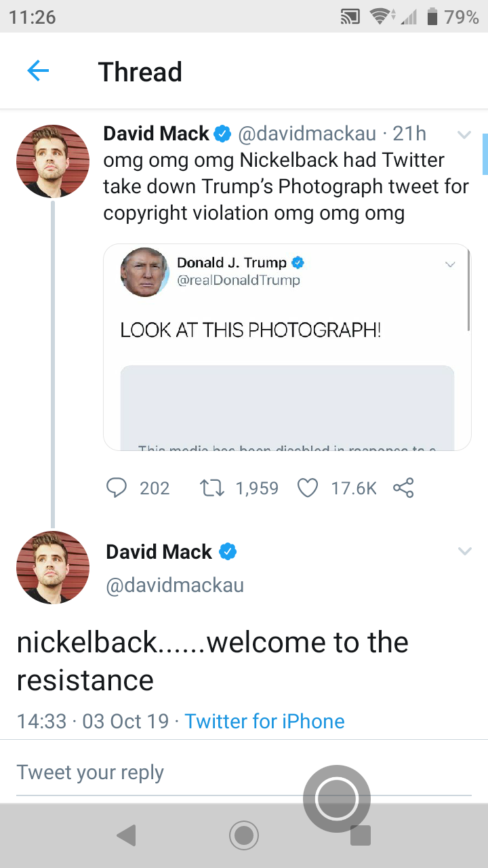Open the disabled media placeholder in quoted tweet

287,406
